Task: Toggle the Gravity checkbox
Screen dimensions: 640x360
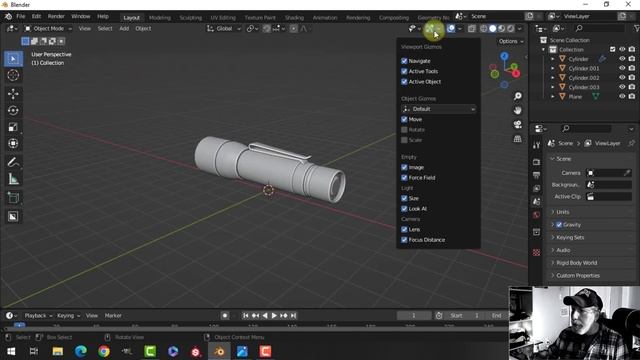Action: (x=559, y=225)
